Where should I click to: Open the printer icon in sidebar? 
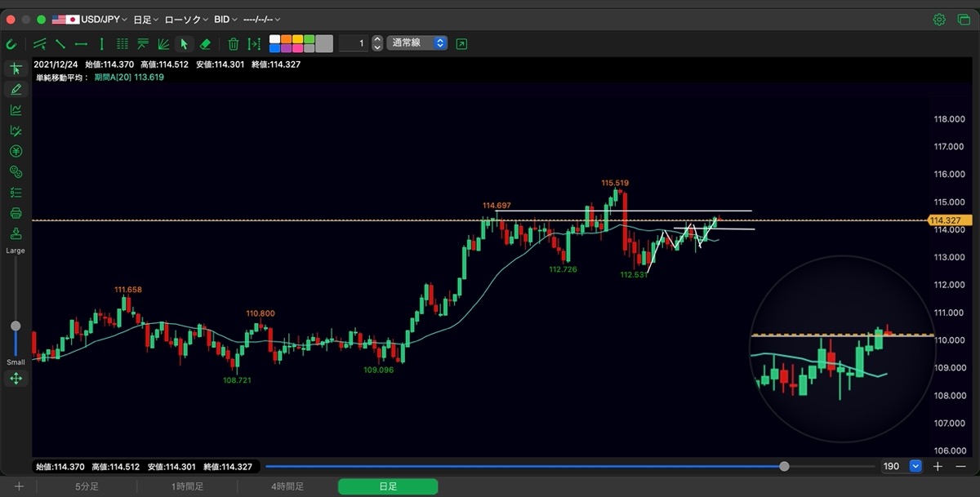16,214
